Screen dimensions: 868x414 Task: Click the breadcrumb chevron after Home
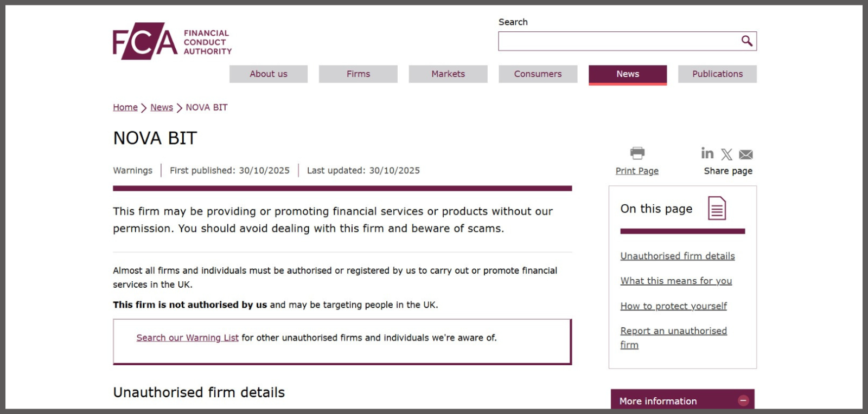[143, 107]
